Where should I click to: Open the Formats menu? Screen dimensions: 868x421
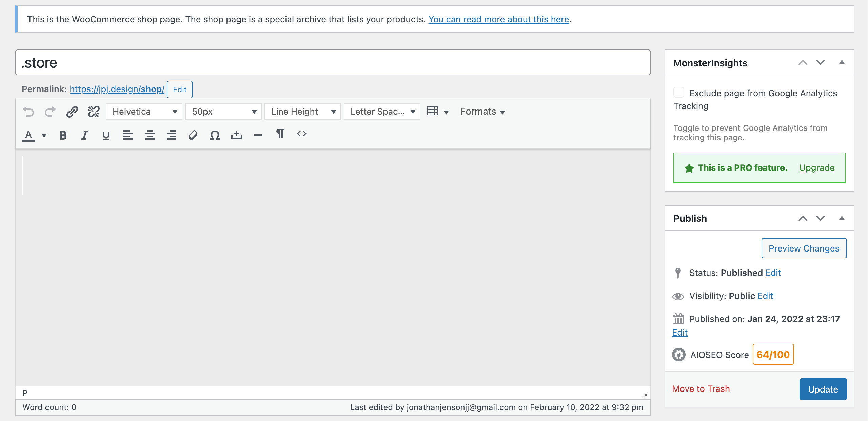(482, 112)
